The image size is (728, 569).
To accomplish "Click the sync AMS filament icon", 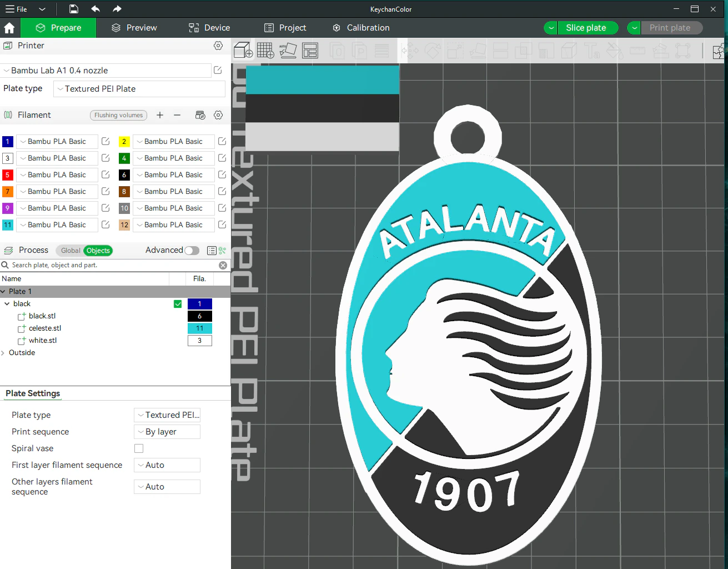I will coord(200,115).
